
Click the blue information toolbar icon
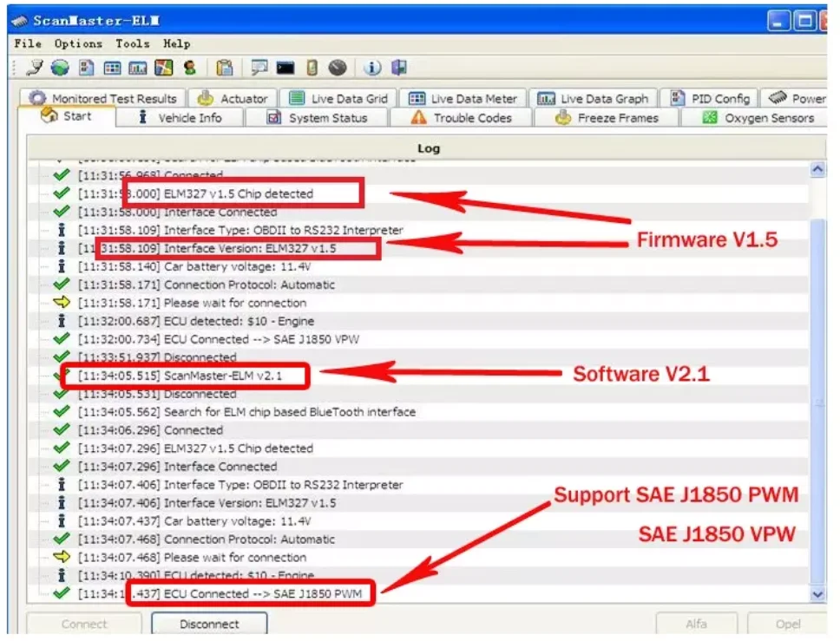(x=372, y=68)
